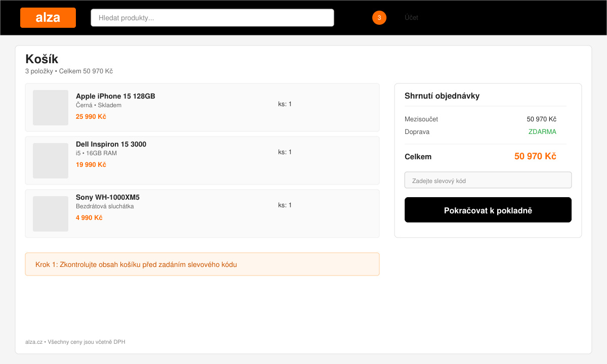Click the 25 990 Kč price
607x364 pixels.
point(91,117)
